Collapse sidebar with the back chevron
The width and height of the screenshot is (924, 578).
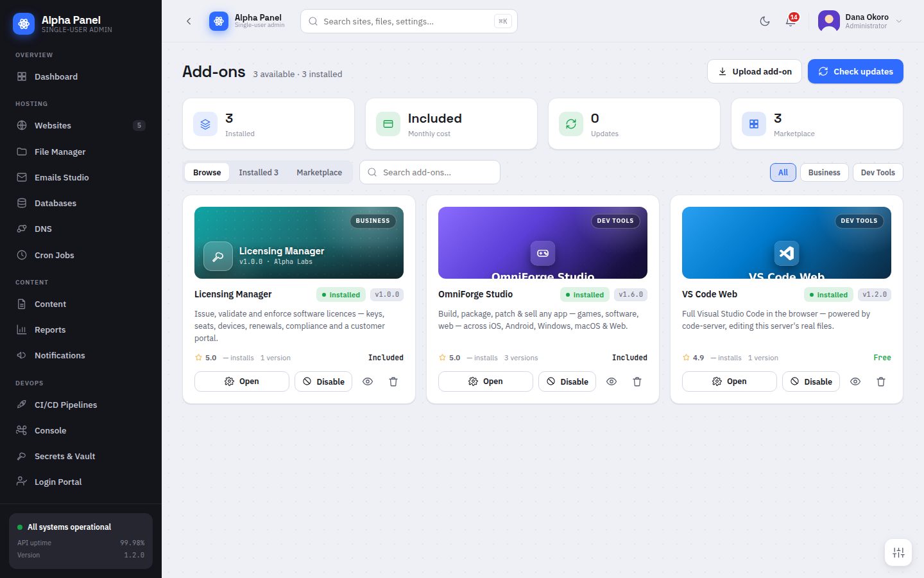tap(189, 21)
